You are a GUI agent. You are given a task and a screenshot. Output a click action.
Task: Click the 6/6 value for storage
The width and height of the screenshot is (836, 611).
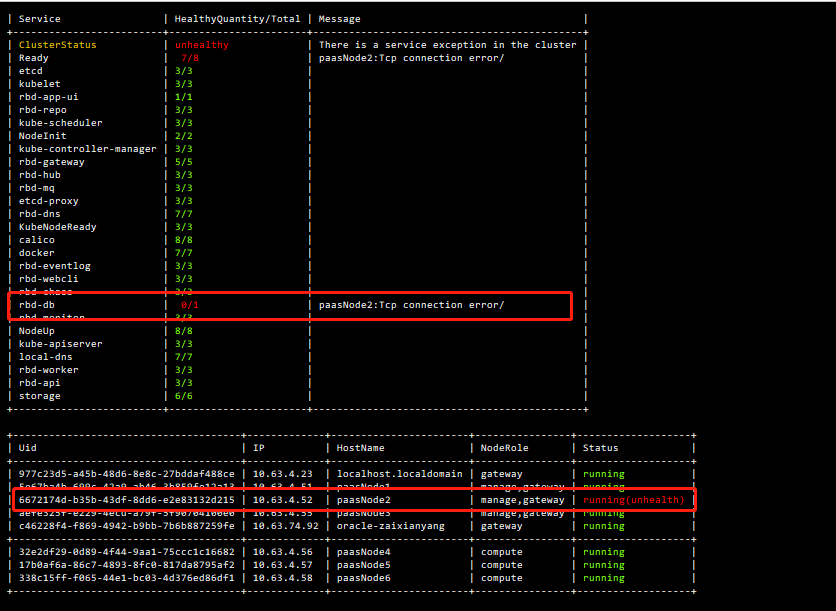183,396
